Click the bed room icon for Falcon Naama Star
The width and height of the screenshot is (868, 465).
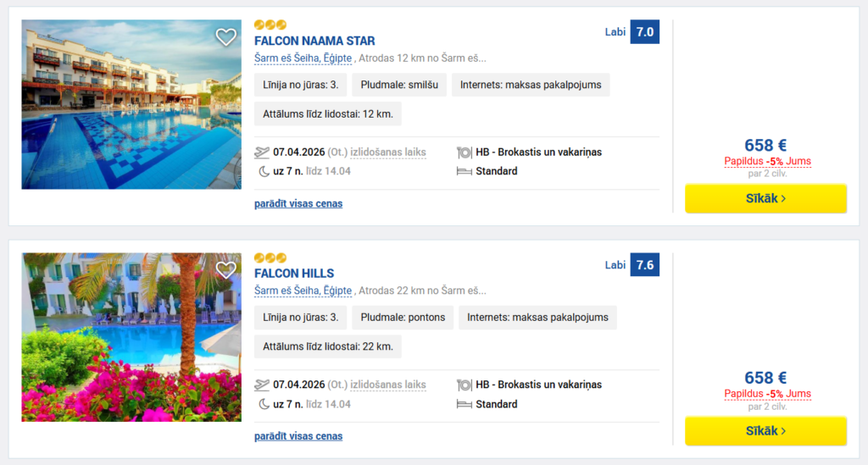pos(464,171)
